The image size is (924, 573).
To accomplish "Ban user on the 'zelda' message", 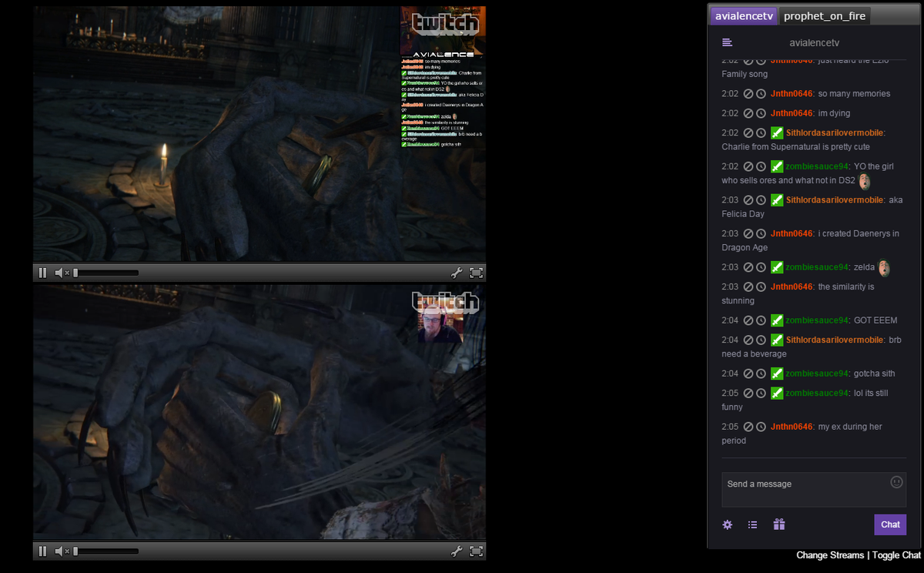I will pyautogui.click(x=748, y=267).
